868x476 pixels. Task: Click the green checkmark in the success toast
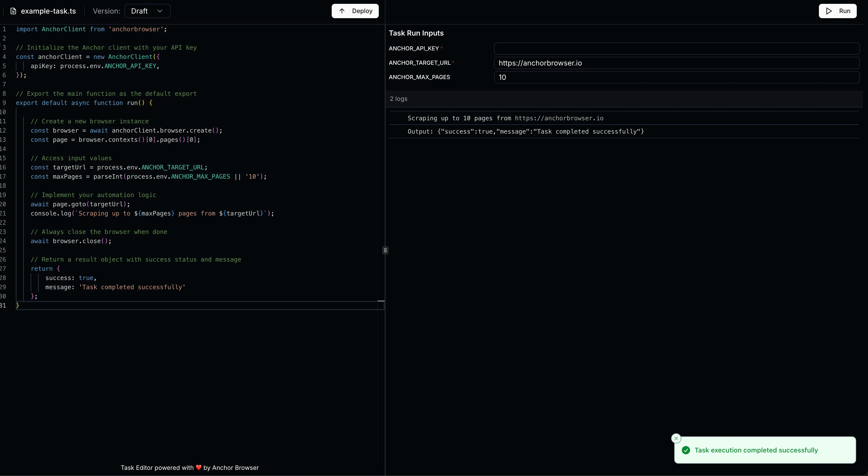coord(686,450)
